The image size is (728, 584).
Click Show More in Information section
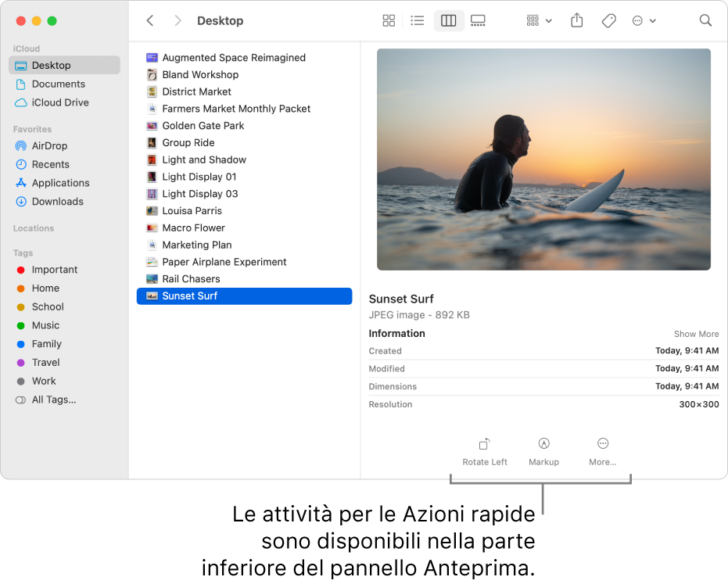tap(696, 334)
